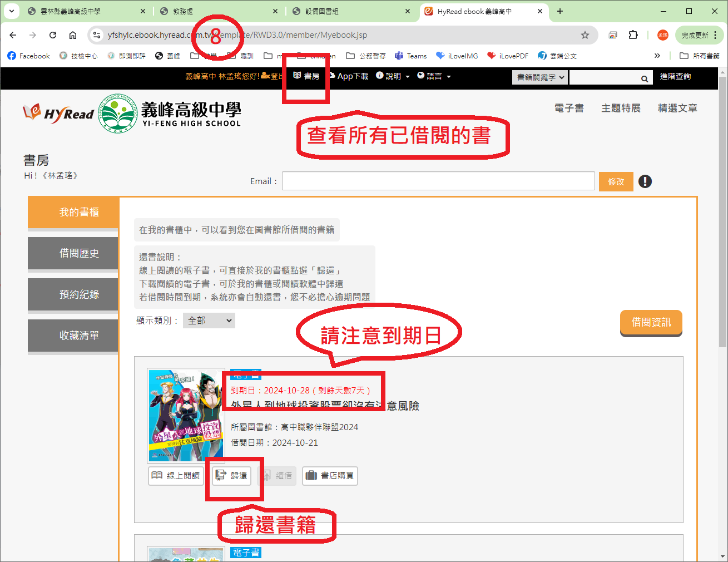Open the 技檢中心 bookmark
This screenshot has width=728, height=562.
(78, 56)
